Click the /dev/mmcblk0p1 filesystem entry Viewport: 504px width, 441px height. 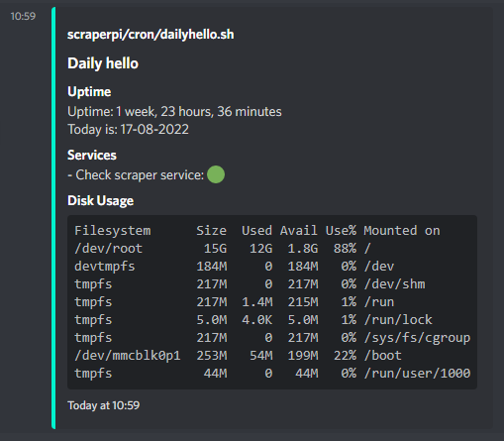tap(128, 356)
